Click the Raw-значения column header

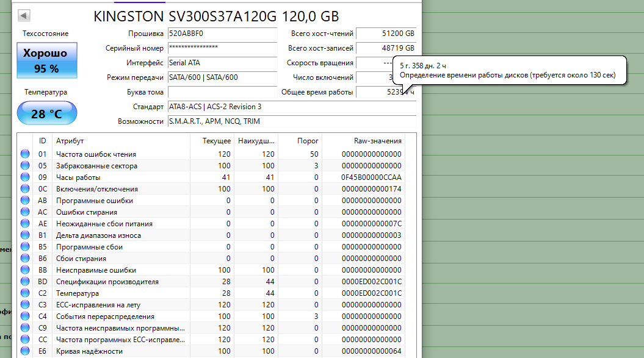[x=377, y=141]
